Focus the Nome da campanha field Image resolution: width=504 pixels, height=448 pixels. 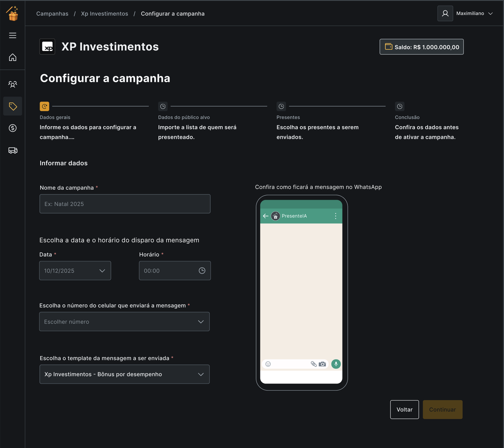point(125,204)
